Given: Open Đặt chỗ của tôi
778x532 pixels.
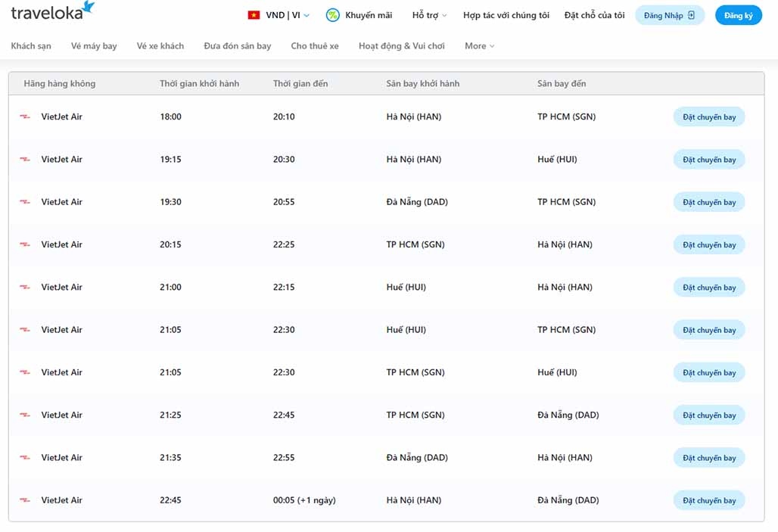Looking at the screenshot, I should tap(594, 15).
